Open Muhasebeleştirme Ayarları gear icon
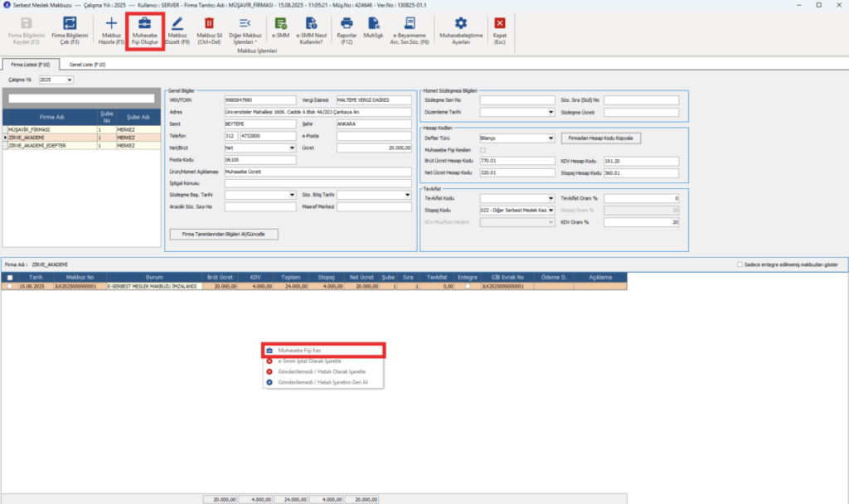 pyautogui.click(x=461, y=23)
